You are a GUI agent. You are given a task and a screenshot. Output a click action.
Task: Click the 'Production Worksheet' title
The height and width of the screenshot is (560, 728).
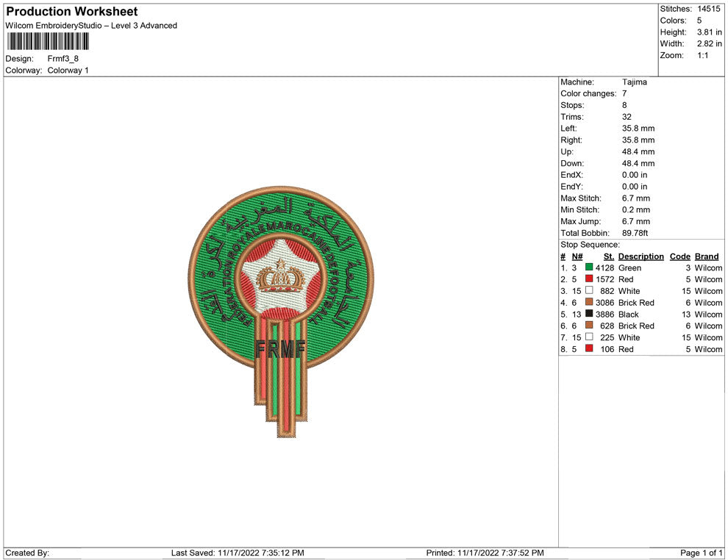pyautogui.click(x=72, y=11)
